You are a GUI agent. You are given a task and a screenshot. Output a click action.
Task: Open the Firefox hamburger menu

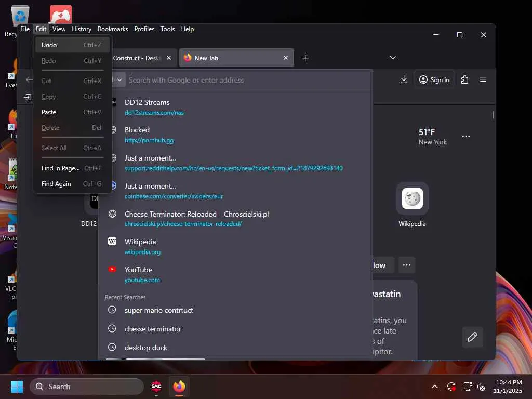point(483,79)
